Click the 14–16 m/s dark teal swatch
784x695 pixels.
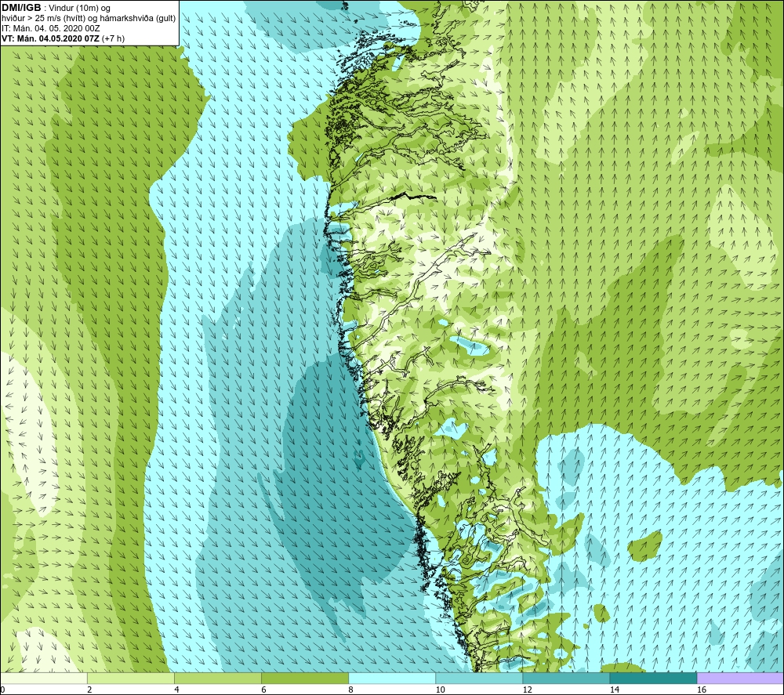click(652, 678)
